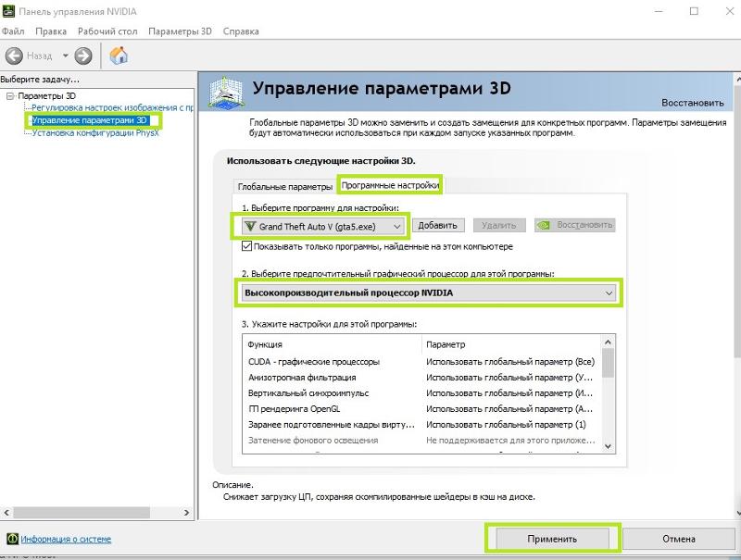Click the Параметр column header
741x560 pixels.
pyautogui.click(x=446, y=344)
